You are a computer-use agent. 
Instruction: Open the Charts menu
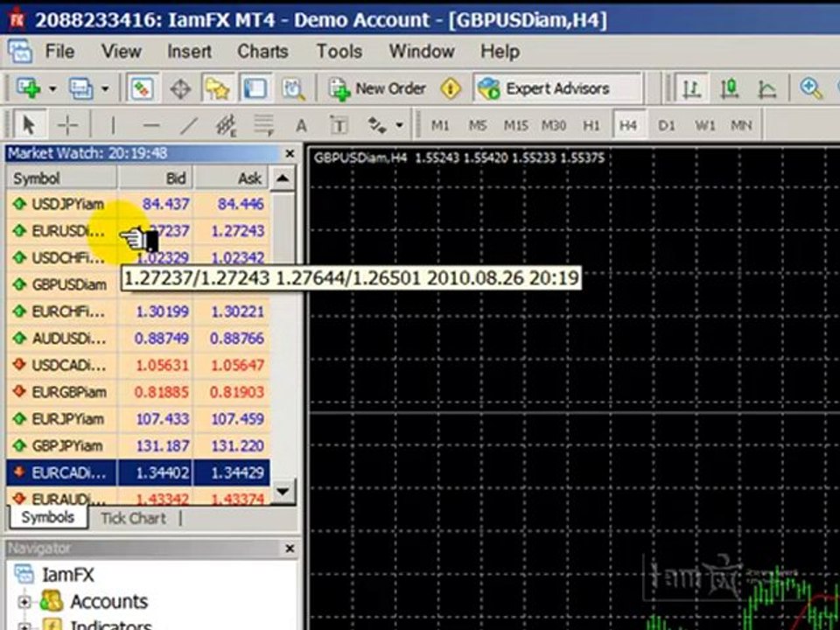262,52
